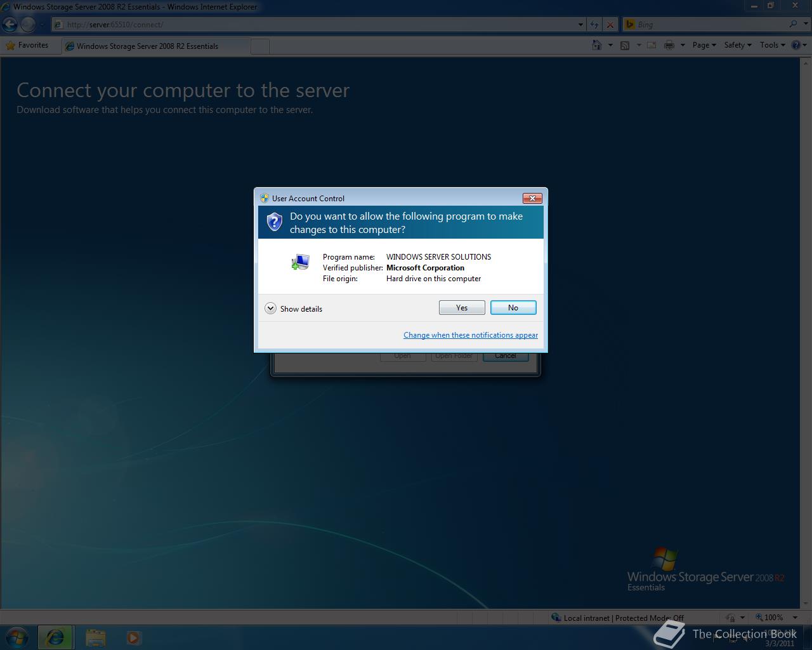Click the Local intranet security zone icon
812x650 pixels.
point(556,618)
